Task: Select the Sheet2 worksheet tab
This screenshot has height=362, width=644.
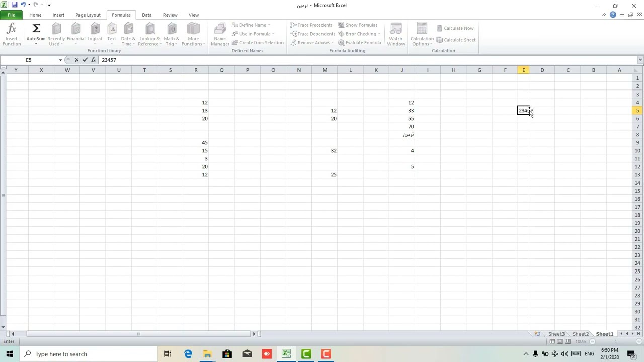Action: click(580, 334)
